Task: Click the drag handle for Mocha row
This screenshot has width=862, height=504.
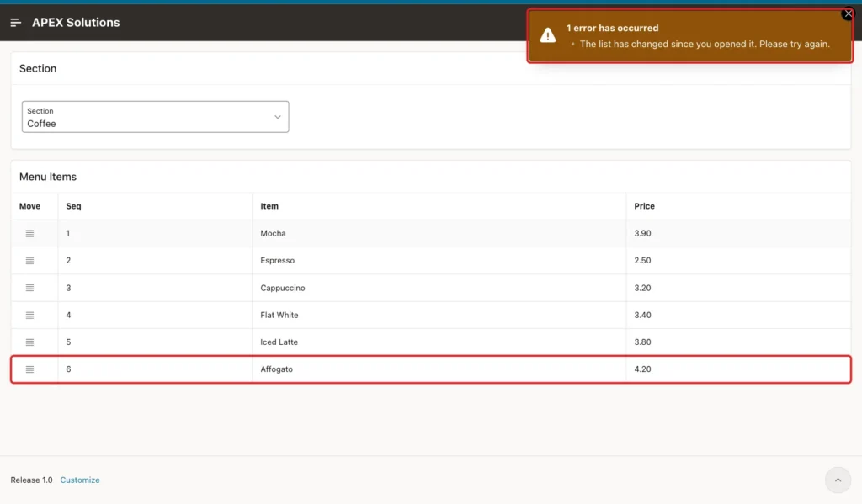Action: tap(29, 234)
